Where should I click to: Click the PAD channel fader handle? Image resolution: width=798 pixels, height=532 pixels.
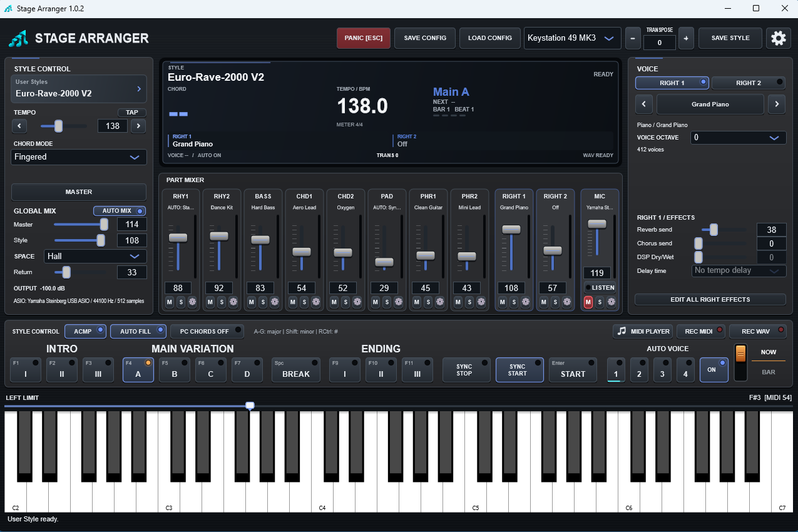tap(384, 262)
